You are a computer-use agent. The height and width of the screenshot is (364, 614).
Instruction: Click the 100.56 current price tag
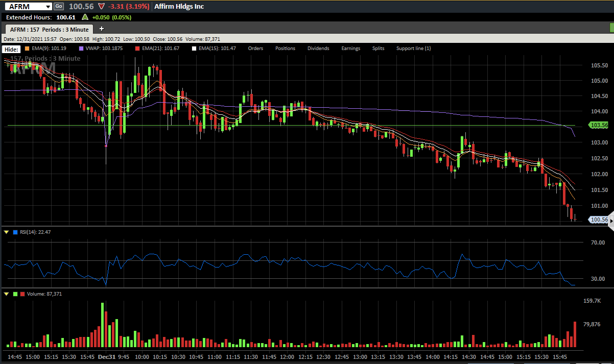click(598, 220)
